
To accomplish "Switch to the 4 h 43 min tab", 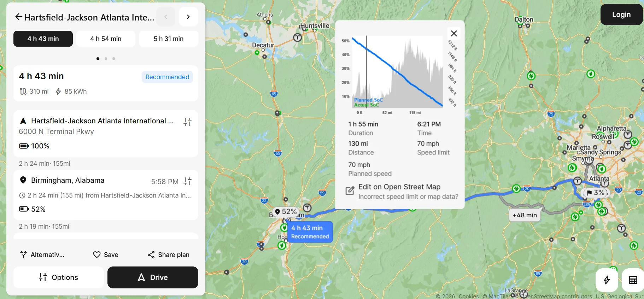I will pos(43,39).
